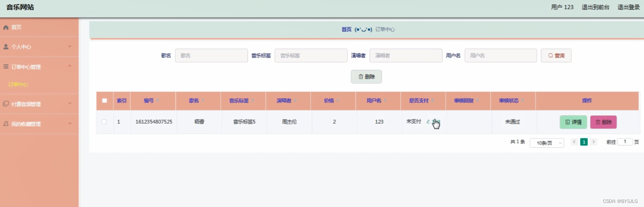The height and width of the screenshot is (207, 644).
Task: Sort by the 审核回复 column arrows
Action: click(478, 101)
